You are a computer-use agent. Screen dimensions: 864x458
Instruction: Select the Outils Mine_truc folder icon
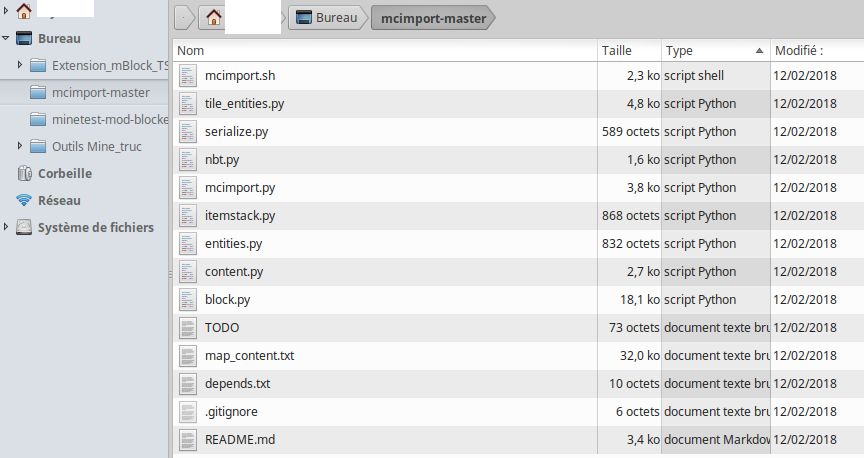[x=38, y=147]
